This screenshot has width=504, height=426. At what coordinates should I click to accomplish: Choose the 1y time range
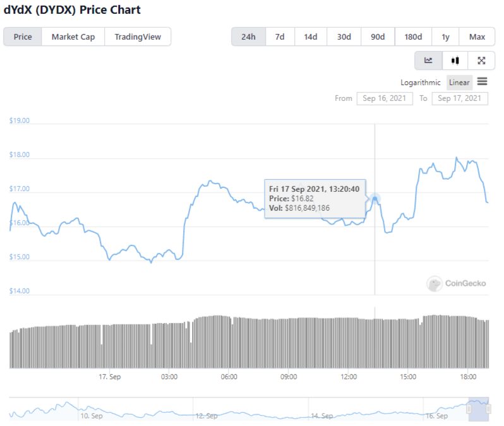[x=445, y=37]
